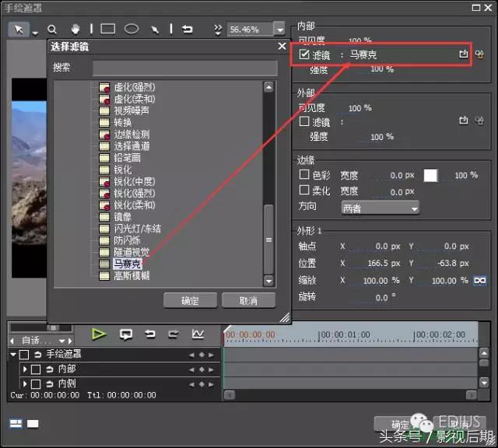Open the 自适 timeline scale dropdown
Screen dimensions: 498x448
tap(62, 341)
